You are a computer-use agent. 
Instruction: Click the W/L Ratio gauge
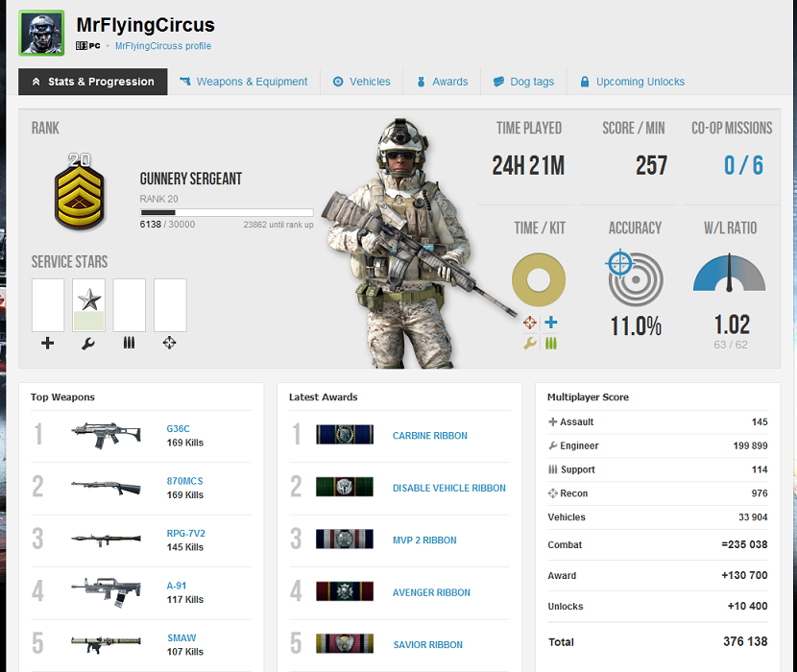point(730,273)
